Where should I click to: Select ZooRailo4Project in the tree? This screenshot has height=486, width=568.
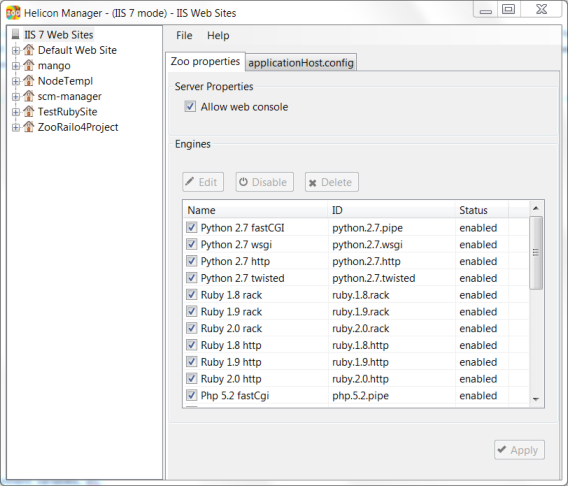coord(78,127)
